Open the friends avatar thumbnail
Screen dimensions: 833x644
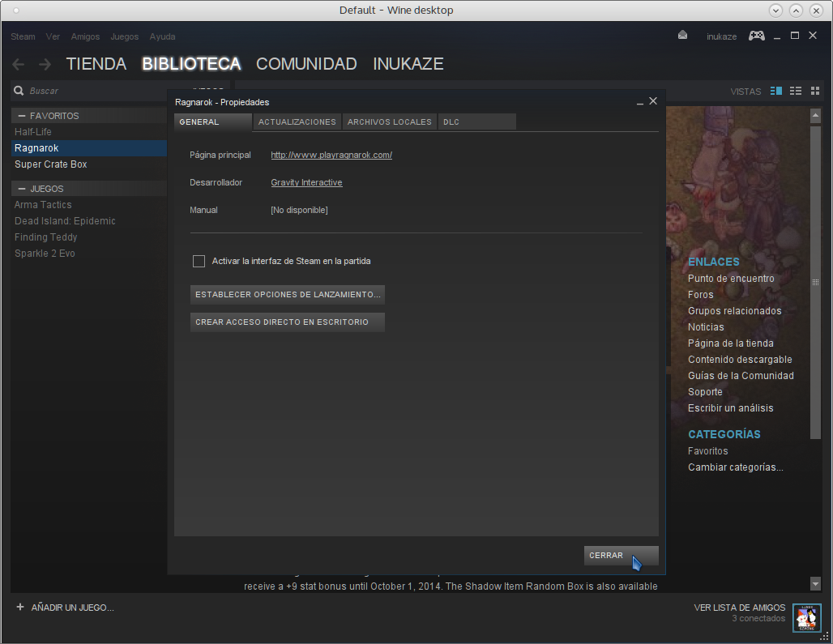806,617
